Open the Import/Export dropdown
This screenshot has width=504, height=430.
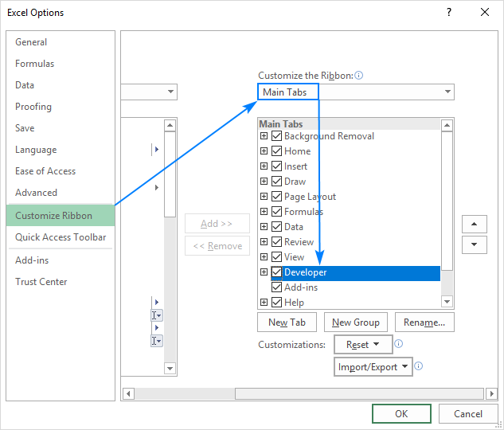pyautogui.click(x=373, y=367)
